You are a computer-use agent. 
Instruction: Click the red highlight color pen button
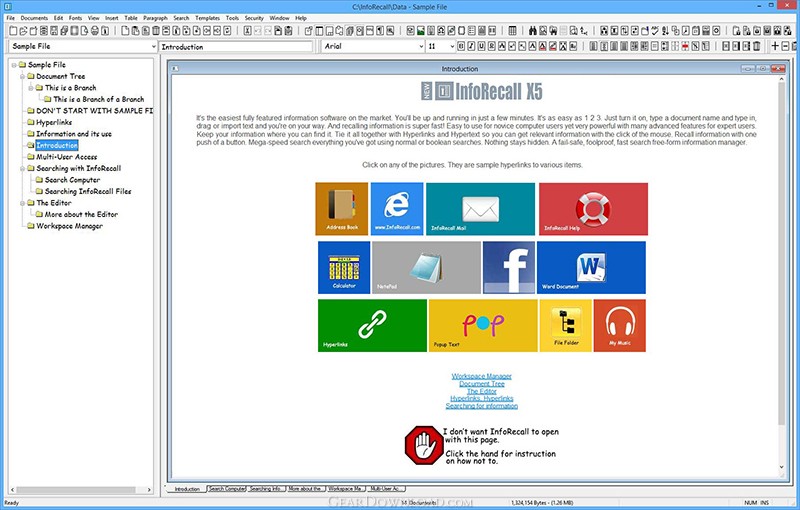[x=553, y=46]
